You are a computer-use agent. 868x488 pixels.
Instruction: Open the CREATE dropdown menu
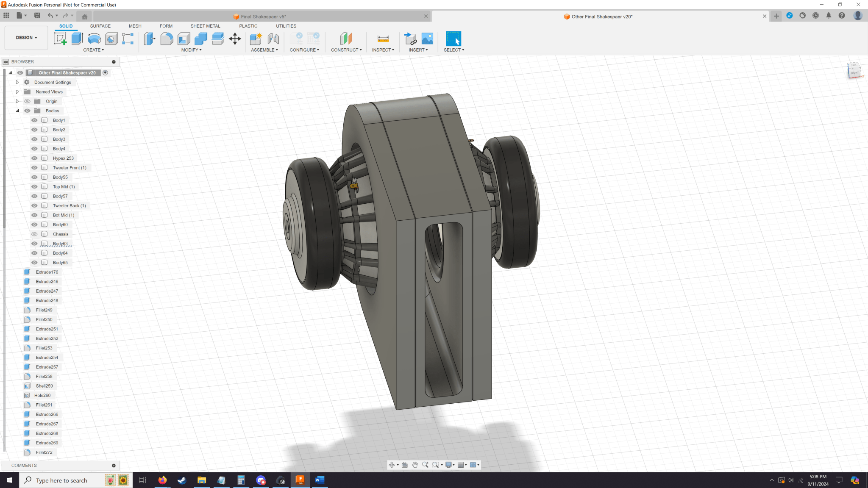tap(93, 50)
